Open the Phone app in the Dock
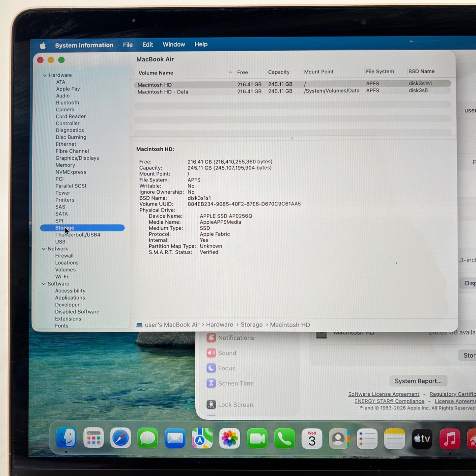 (x=285, y=438)
